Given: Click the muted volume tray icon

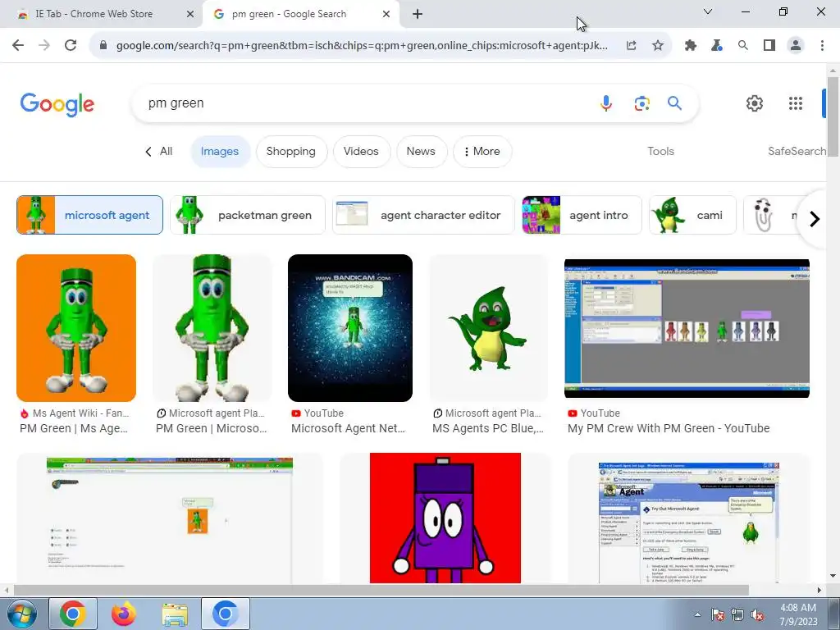Looking at the screenshot, I should click(x=757, y=614).
